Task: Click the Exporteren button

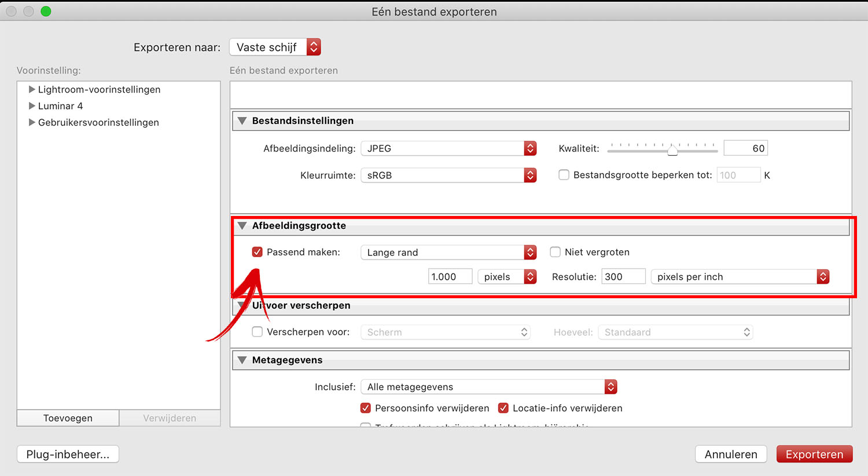Action: tap(814, 454)
